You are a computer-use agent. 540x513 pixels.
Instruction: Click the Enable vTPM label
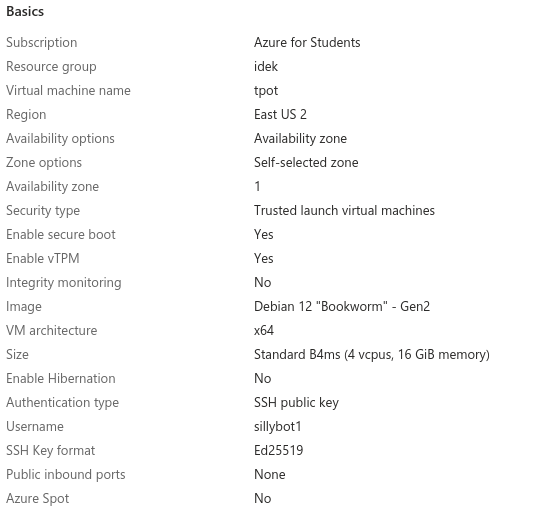(43, 259)
